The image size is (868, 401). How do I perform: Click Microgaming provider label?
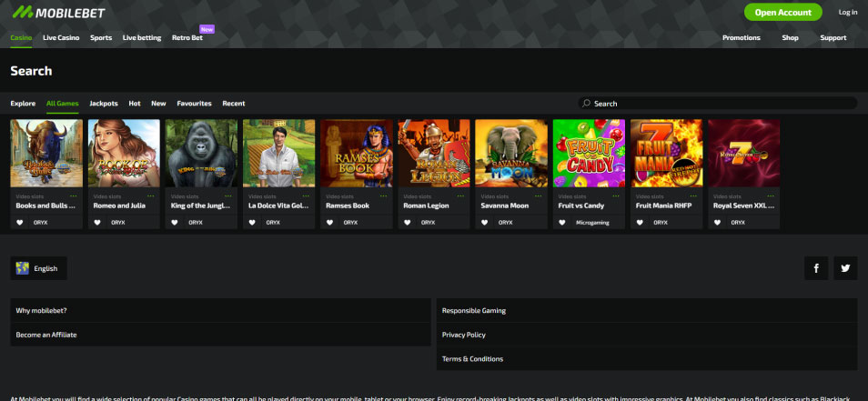[x=592, y=223]
